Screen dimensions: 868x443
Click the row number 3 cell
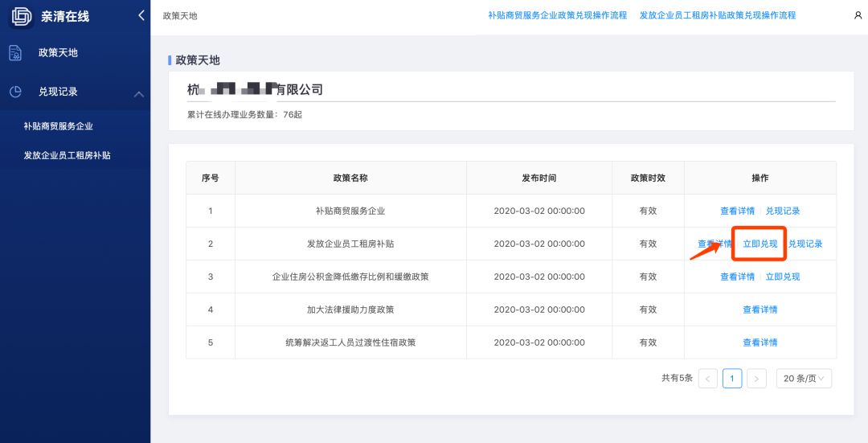[211, 277]
